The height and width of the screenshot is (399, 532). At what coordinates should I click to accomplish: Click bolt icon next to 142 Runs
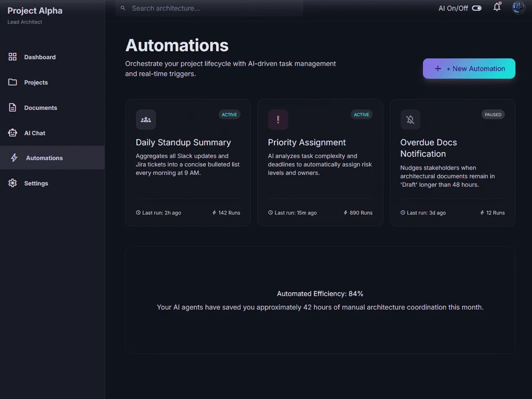click(x=214, y=213)
